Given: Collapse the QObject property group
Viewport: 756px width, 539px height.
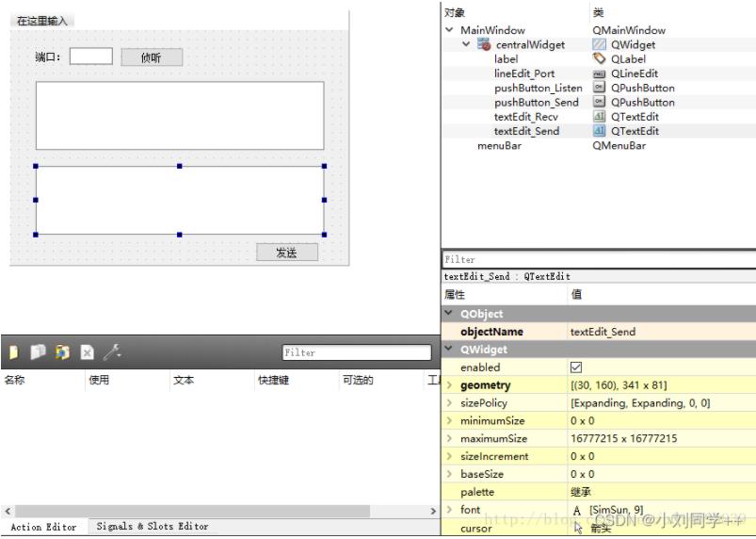Looking at the screenshot, I should tap(448, 313).
